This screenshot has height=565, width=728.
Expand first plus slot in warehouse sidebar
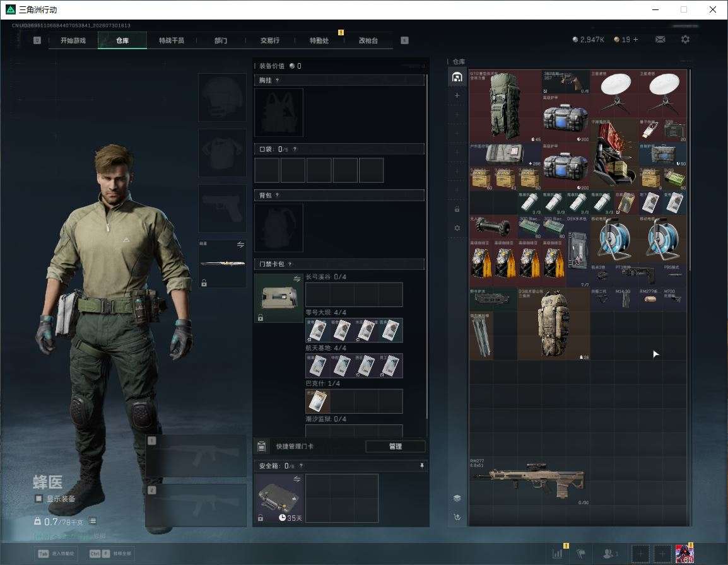point(457,95)
